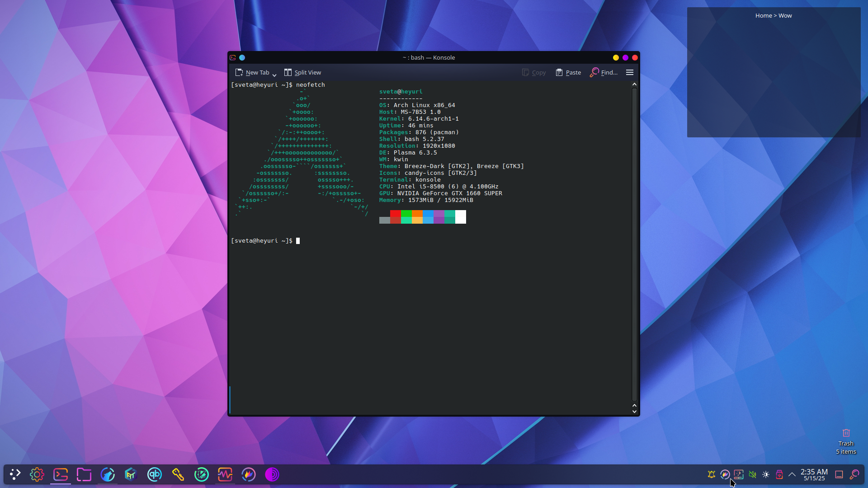
Task: Close Konsole with the red button
Action: coord(635,57)
